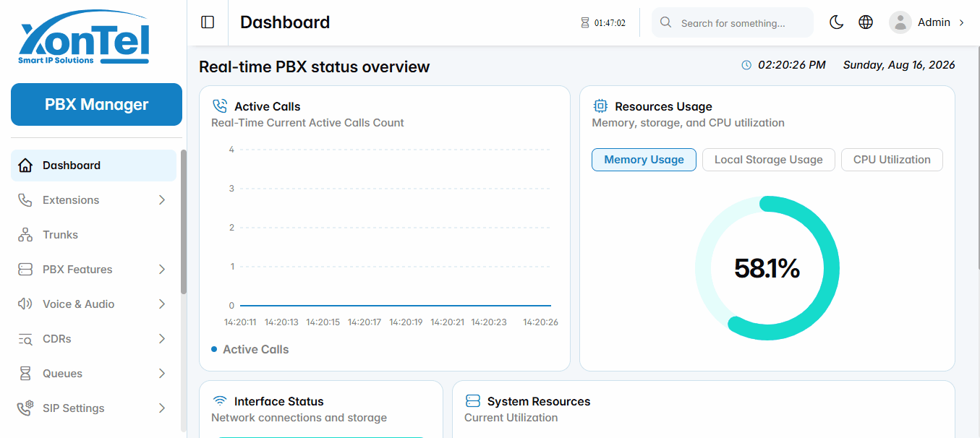Click the hourglass session timer icon
The height and width of the screenshot is (438, 980).
pos(585,23)
